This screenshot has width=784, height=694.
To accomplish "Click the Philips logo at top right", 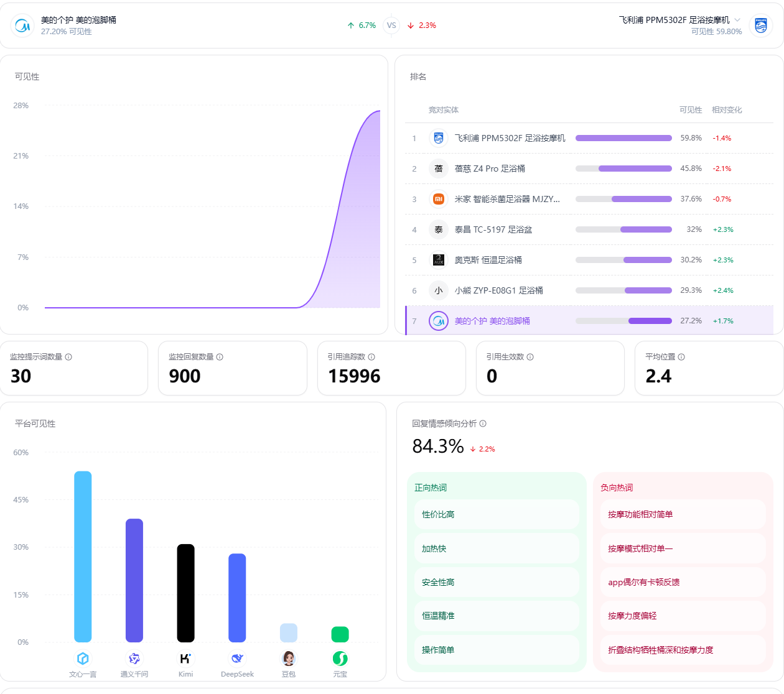I will [x=760, y=25].
